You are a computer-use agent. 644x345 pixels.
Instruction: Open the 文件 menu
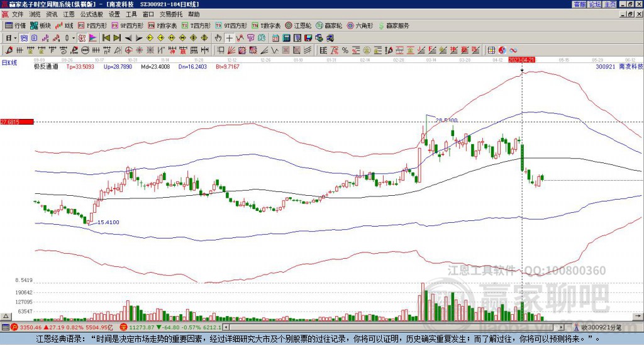click(18, 14)
